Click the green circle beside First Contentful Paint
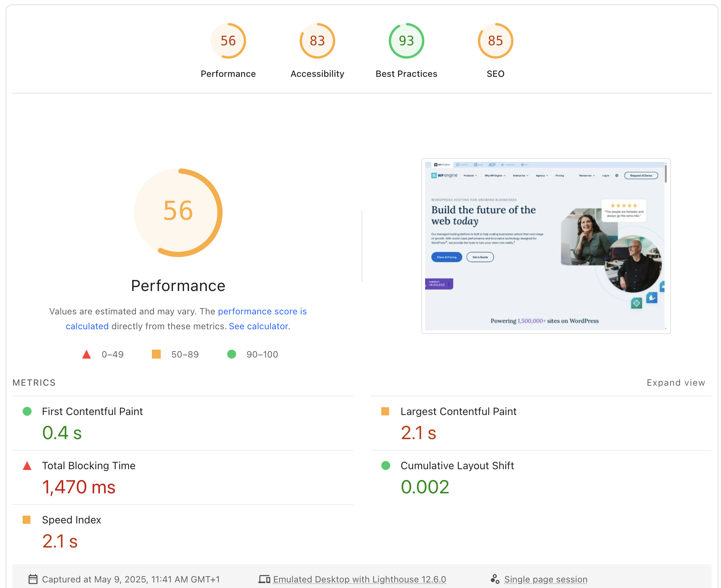 27,411
